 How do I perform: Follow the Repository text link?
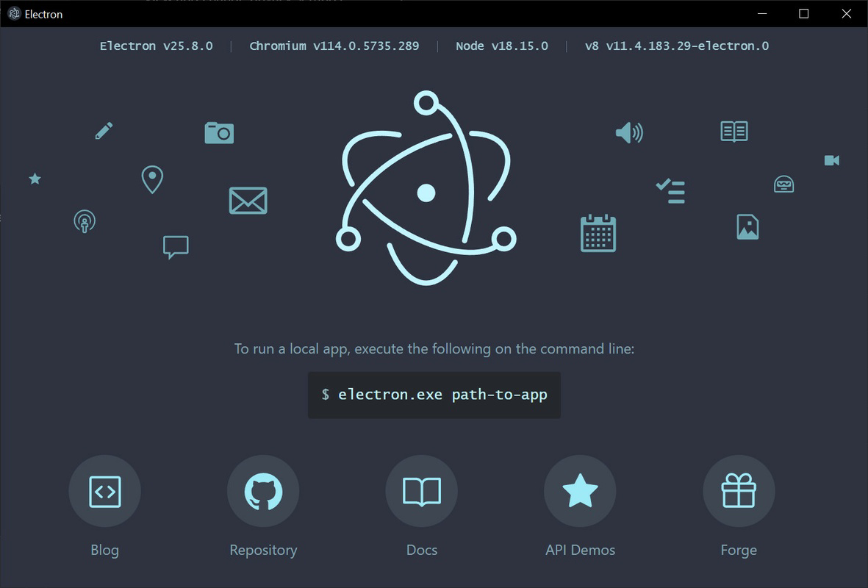[264, 550]
